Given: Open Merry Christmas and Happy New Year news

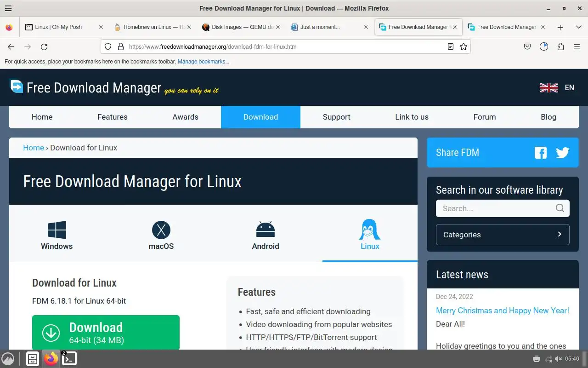Looking at the screenshot, I should (503, 310).
